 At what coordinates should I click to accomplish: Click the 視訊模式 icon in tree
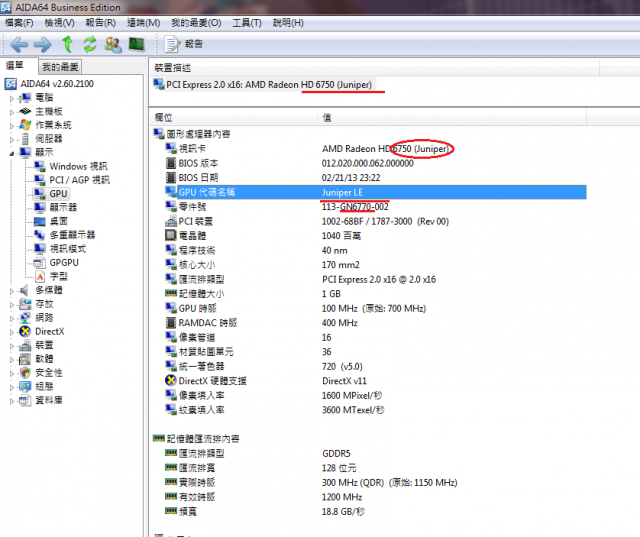tap(40, 249)
